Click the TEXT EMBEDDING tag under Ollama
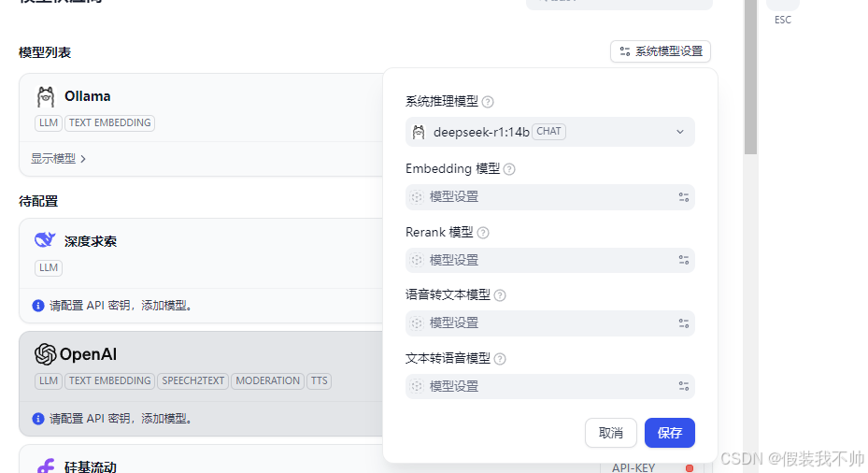The image size is (868, 473). pos(109,123)
